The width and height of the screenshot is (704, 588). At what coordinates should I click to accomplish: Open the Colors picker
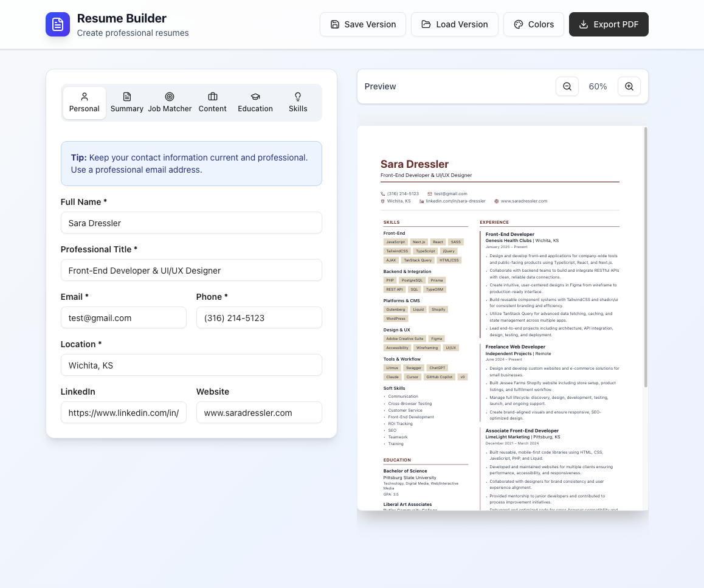[533, 24]
